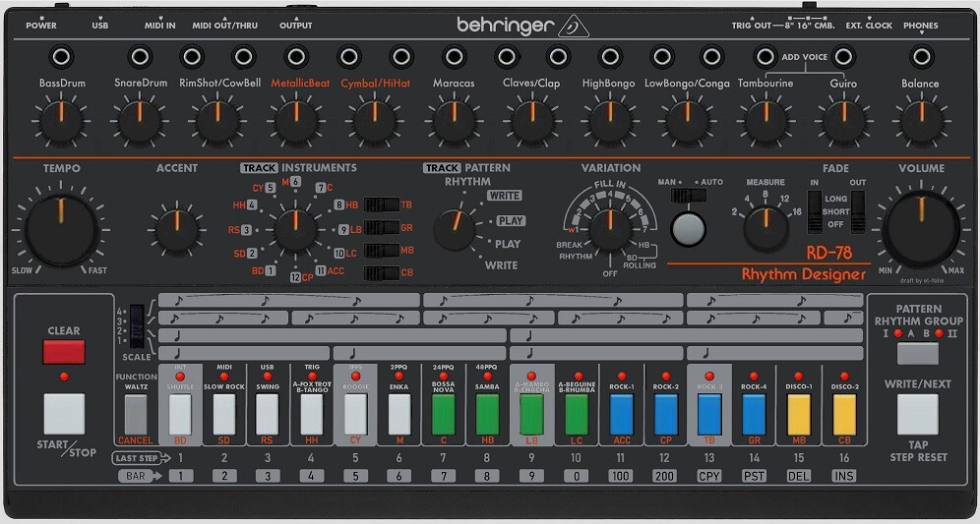Click blue step 12 Rock-2 button
The width and height of the screenshot is (980, 524).
point(665,414)
